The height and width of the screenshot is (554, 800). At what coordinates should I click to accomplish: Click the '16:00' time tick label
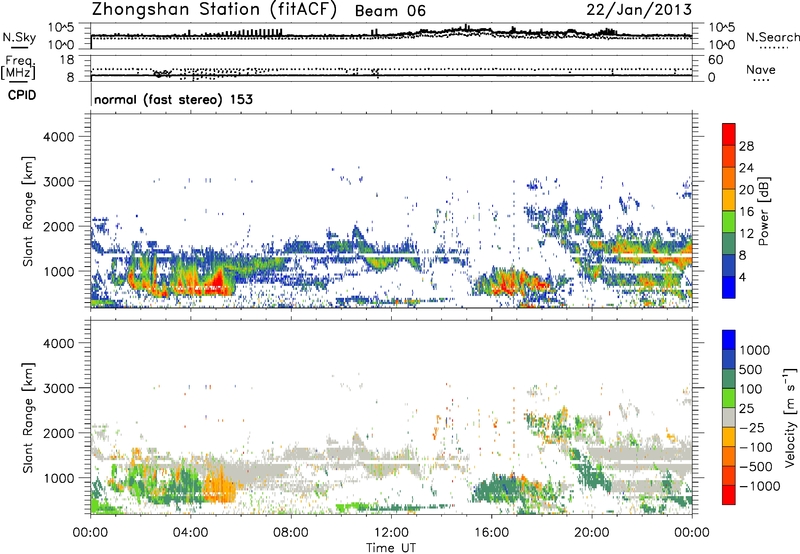(491, 533)
